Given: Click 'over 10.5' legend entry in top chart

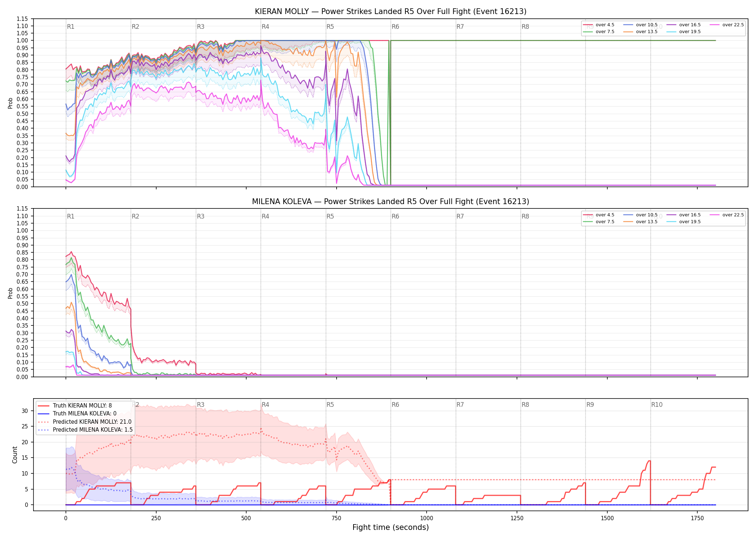Looking at the screenshot, I should coord(640,25).
